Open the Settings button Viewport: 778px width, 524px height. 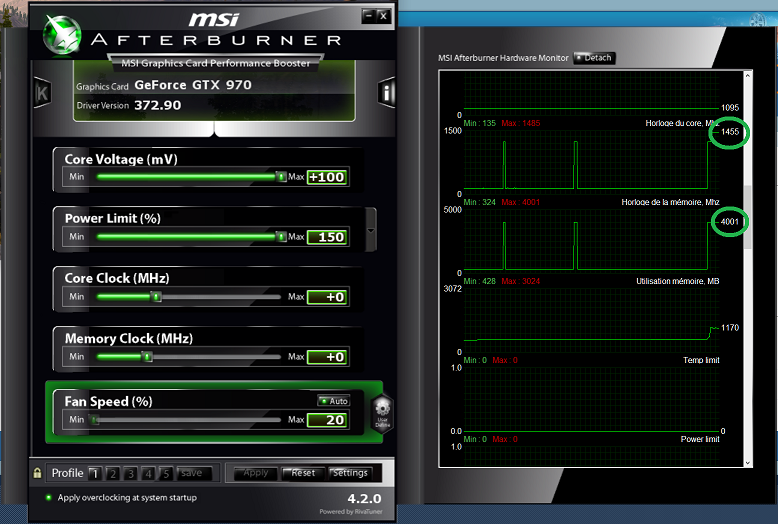tap(350, 473)
